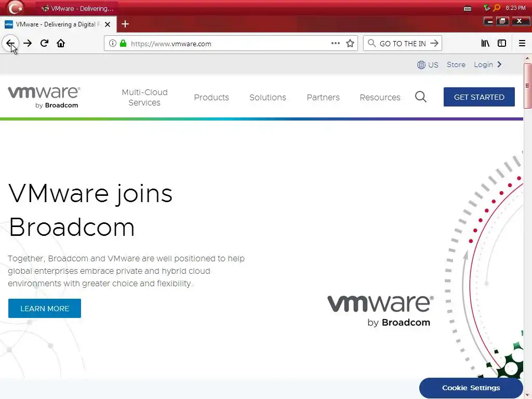Click the Login link text
Image resolution: width=532 pixels, height=399 pixels.
click(x=483, y=65)
